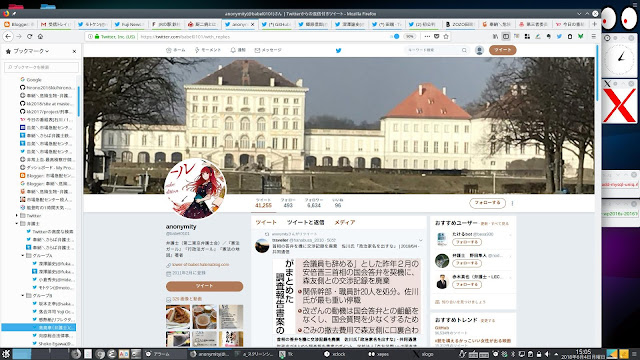
Task: Open Messages (メッセージ) nav item
Action: (268, 50)
